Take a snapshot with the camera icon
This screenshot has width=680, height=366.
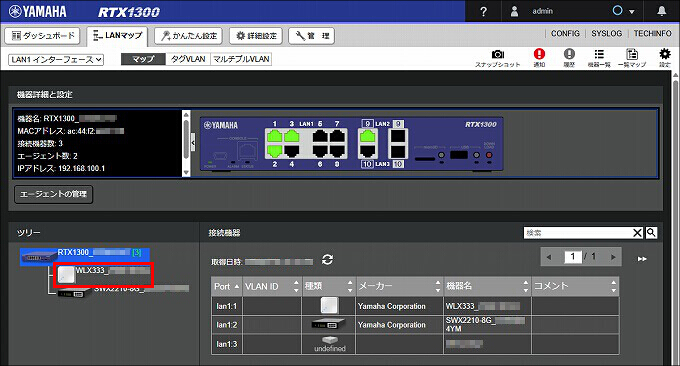pyautogui.click(x=497, y=58)
